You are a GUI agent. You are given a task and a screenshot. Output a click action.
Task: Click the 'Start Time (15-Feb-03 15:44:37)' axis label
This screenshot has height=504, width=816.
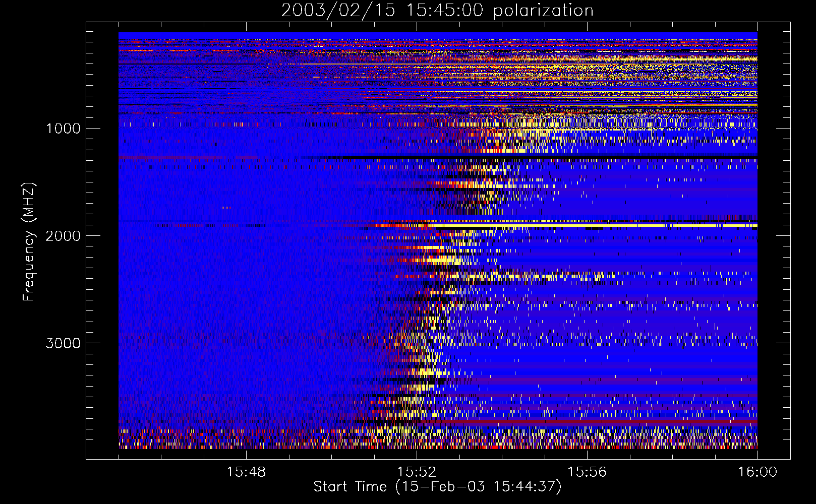pyautogui.click(x=437, y=487)
